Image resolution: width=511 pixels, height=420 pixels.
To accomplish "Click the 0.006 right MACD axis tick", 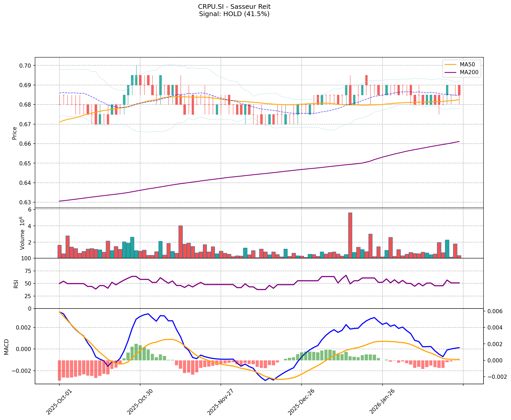I will (x=495, y=311).
